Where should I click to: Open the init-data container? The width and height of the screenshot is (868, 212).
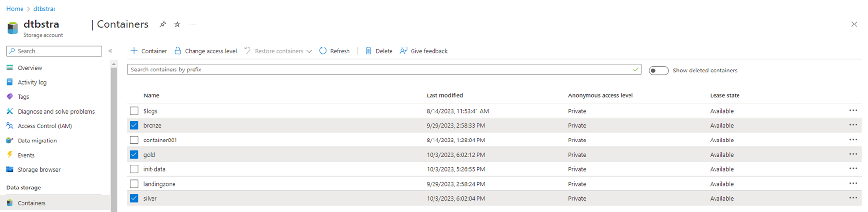pos(154,169)
